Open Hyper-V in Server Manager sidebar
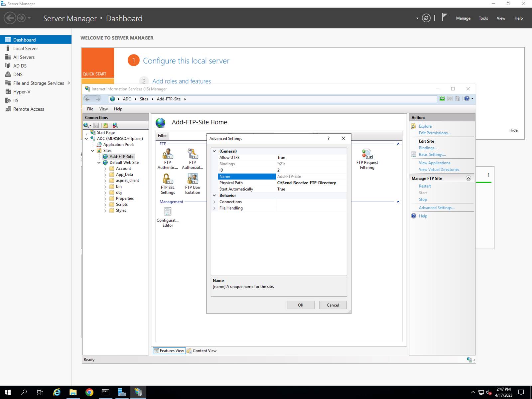The width and height of the screenshot is (532, 399). click(x=22, y=92)
